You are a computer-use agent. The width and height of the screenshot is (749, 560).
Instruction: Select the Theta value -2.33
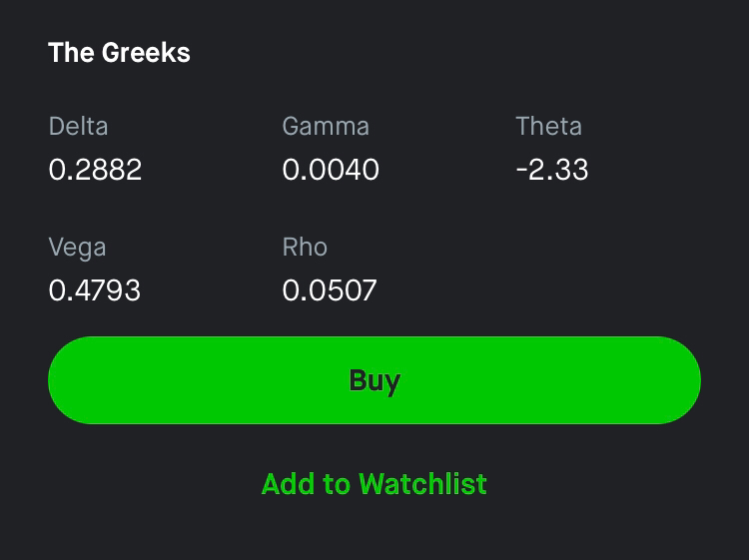(x=552, y=170)
